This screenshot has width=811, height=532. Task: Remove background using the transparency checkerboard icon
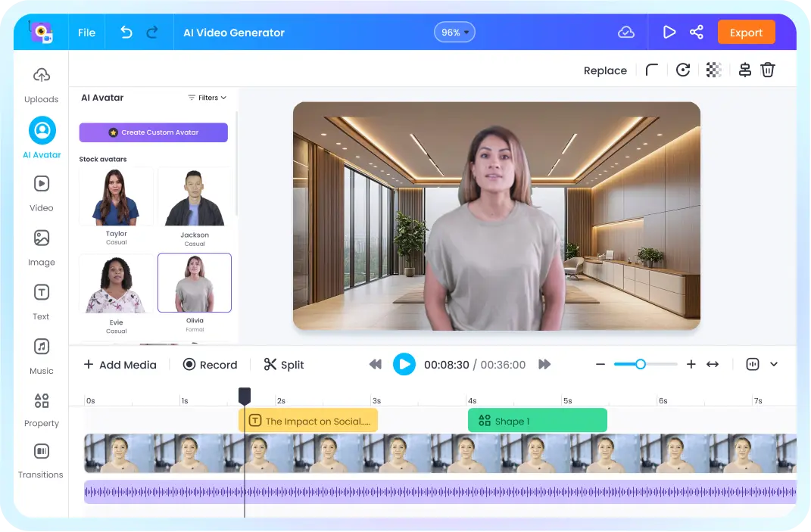point(713,70)
